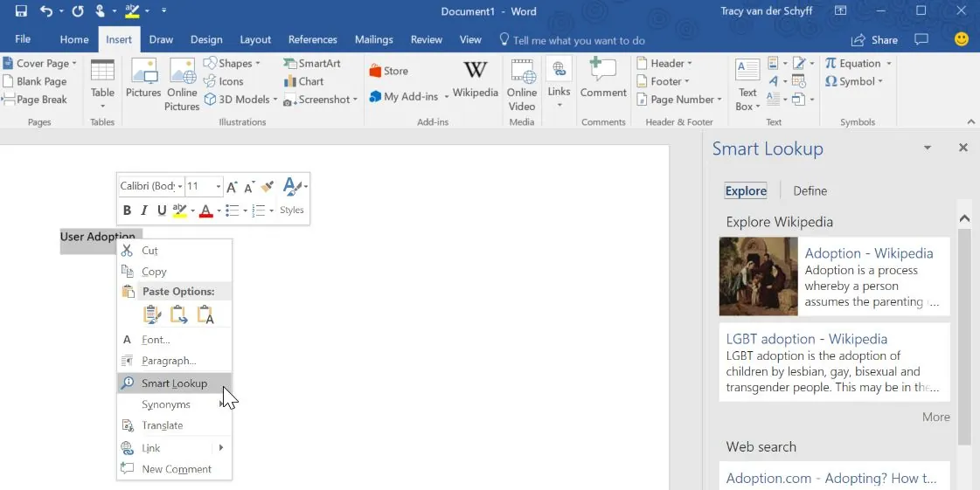This screenshot has width=980, height=490.
Task: Click Online Pictures icon
Action: tap(182, 85)
